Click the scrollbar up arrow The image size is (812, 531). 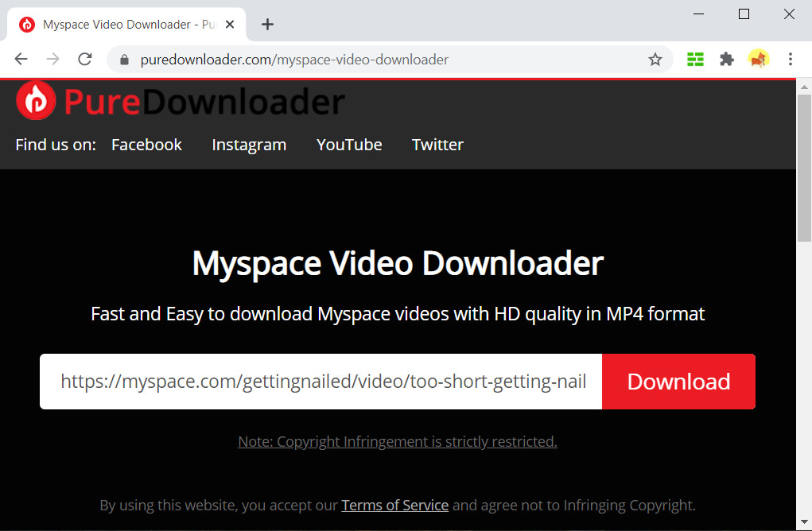point(804,87)
